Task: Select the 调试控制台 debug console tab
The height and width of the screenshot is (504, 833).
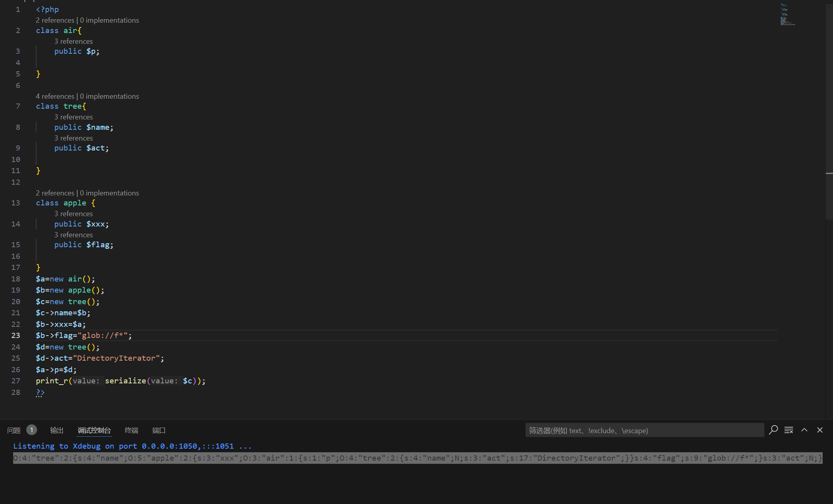Action: click(94, 430)
